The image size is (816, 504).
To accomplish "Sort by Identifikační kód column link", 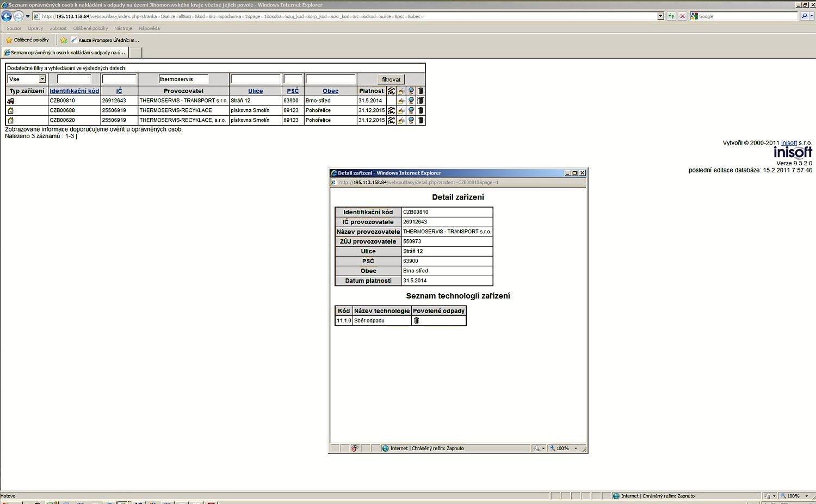I will tap(75, 91).
